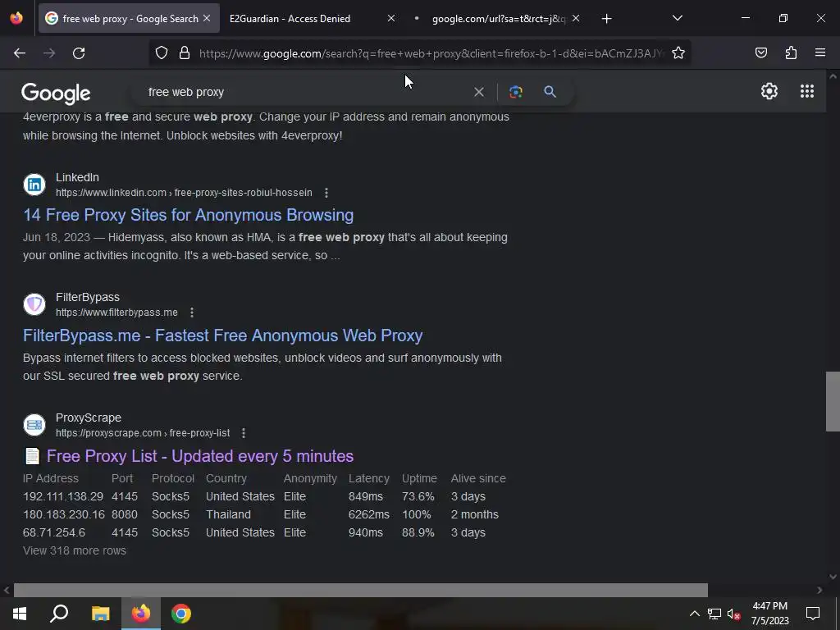Click the 6262ms latency value

tap(369, 514)
